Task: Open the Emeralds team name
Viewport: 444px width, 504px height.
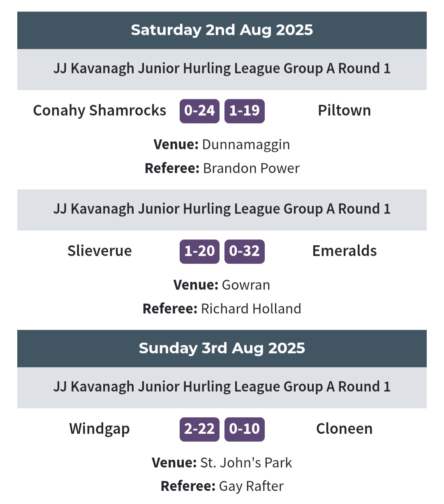Action: click(x=344, y=251)
